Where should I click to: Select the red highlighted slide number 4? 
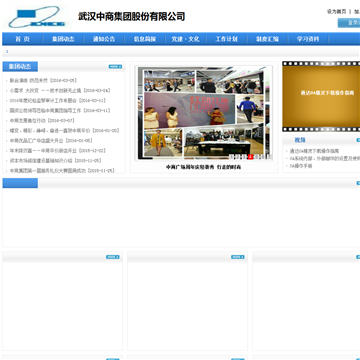(x=251, y=157)
